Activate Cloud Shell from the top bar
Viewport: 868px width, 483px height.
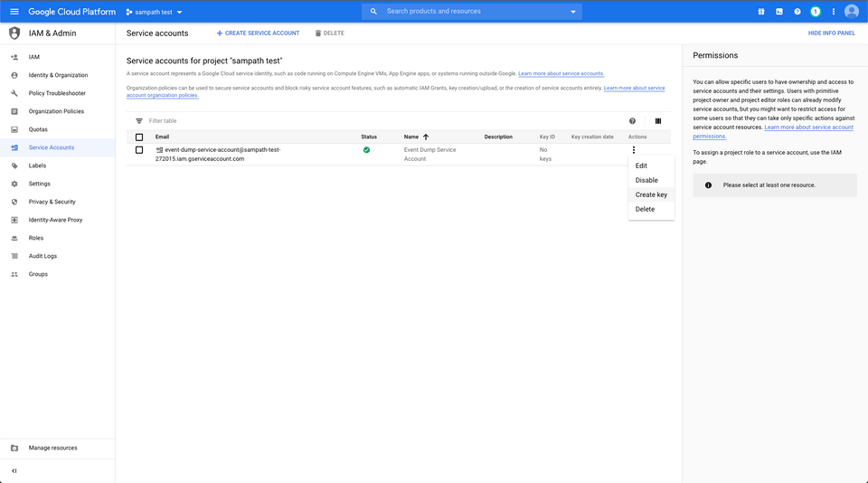(778, 12)
